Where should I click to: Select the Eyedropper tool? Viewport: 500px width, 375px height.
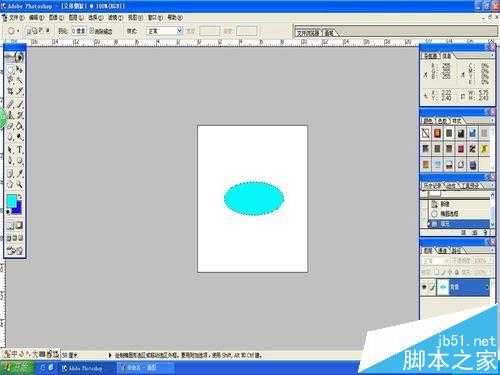(x=19, y=173)
